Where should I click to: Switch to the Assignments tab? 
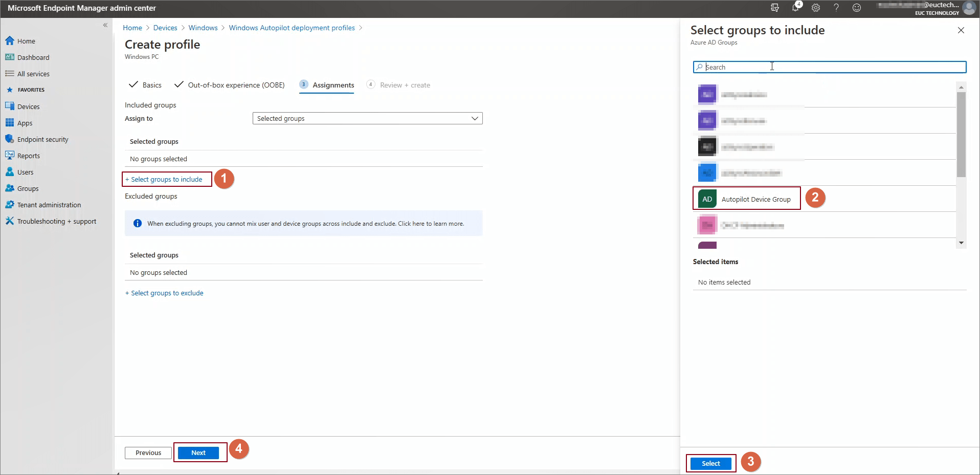(327, 85)
